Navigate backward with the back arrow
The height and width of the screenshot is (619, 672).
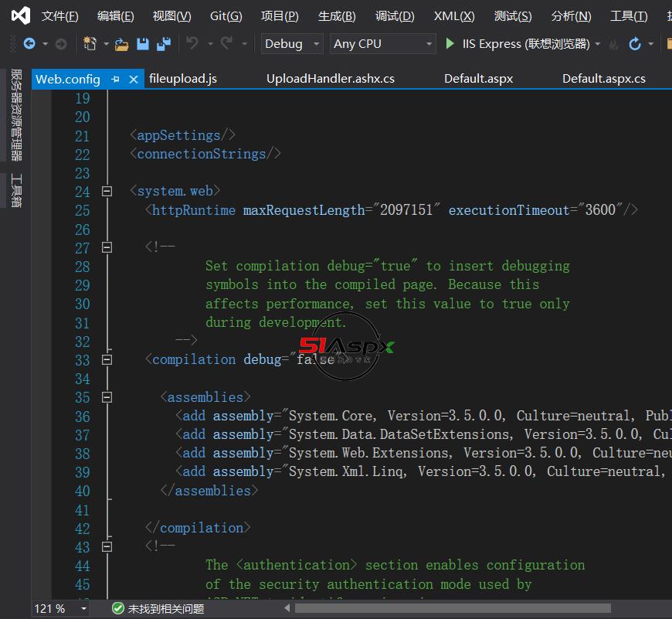pyautogui.click(x=29, y=43)
